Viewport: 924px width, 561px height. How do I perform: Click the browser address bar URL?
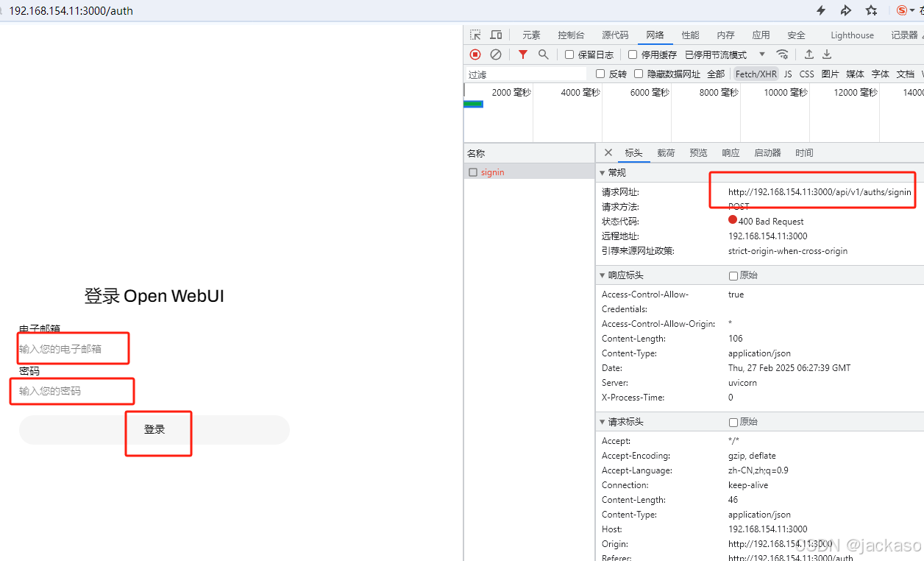tap(71, 11)
